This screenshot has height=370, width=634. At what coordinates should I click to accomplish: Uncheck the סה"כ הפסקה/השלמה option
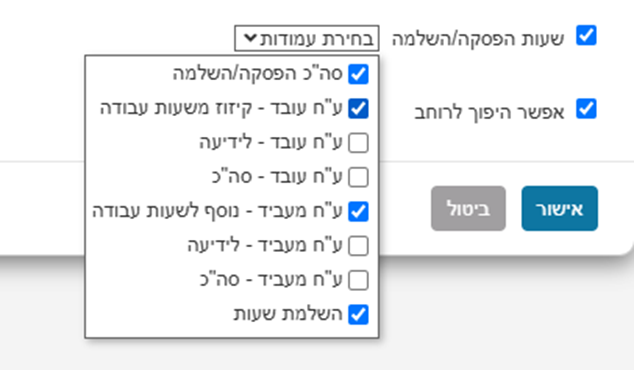[358, 74]
